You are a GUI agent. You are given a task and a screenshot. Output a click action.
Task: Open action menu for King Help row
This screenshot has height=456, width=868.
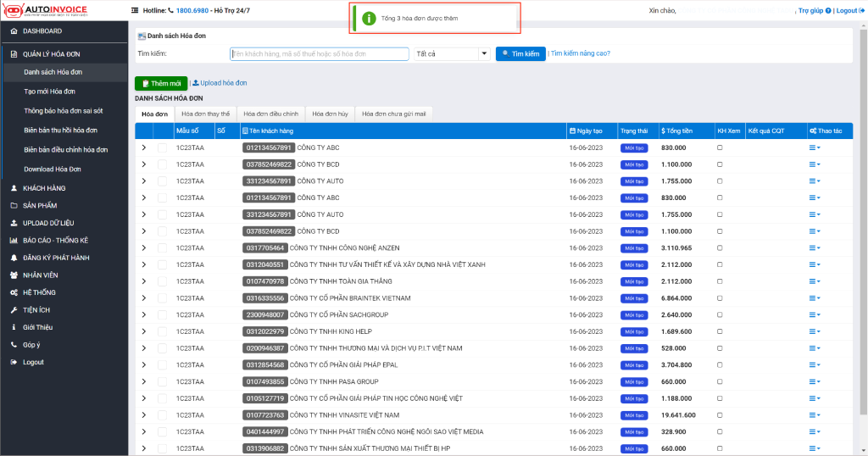pos(815,331)
